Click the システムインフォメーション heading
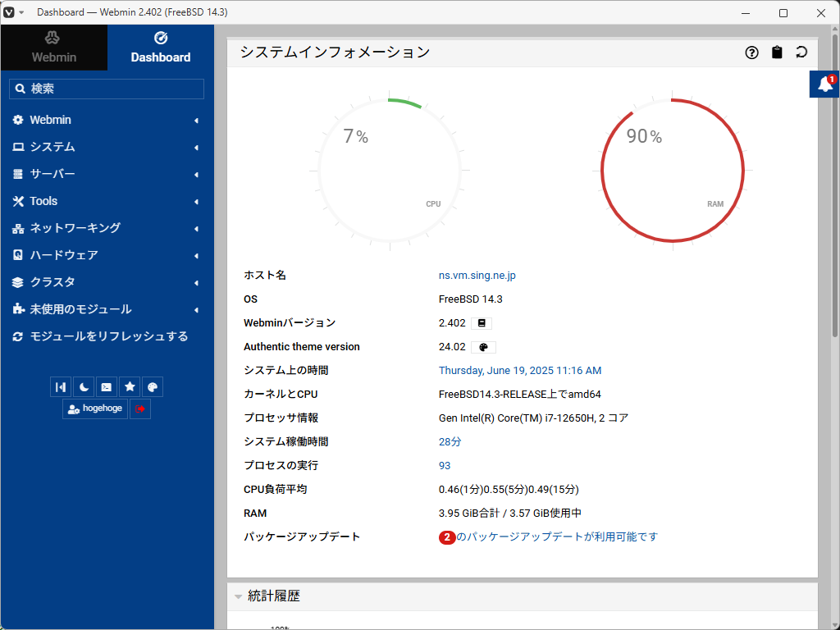The height and width of the screenshot is (630, 840). 335,52
